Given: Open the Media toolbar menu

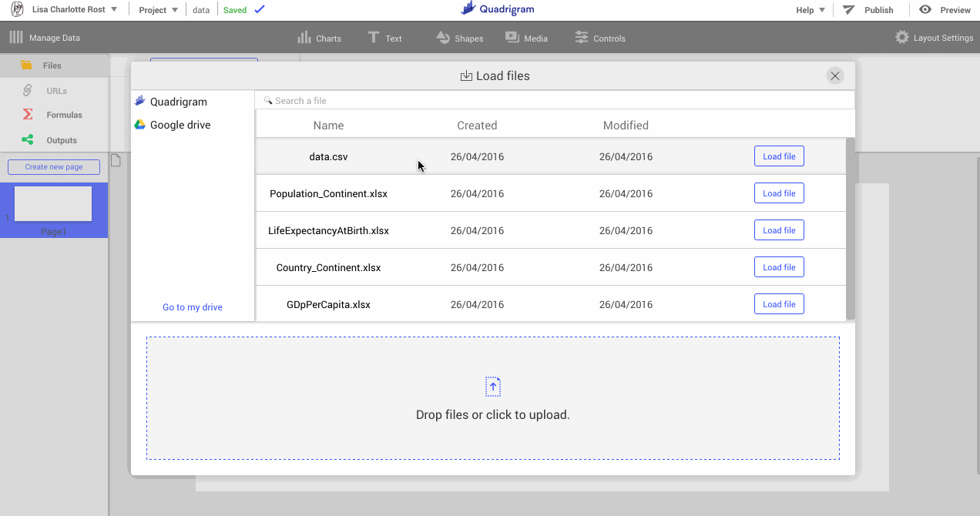Looking at the screenshot, I should pos(526,38).
